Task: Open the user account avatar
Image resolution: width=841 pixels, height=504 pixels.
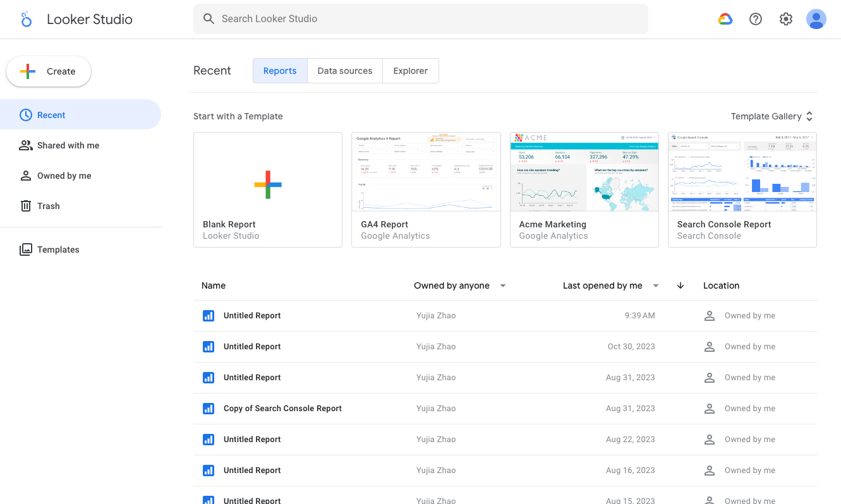Action: [816, 19]
